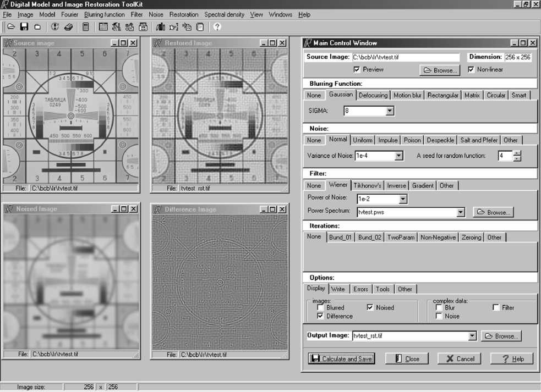Minimize the Difference Image window
541x392 pixels.
[x=264, y=209]
